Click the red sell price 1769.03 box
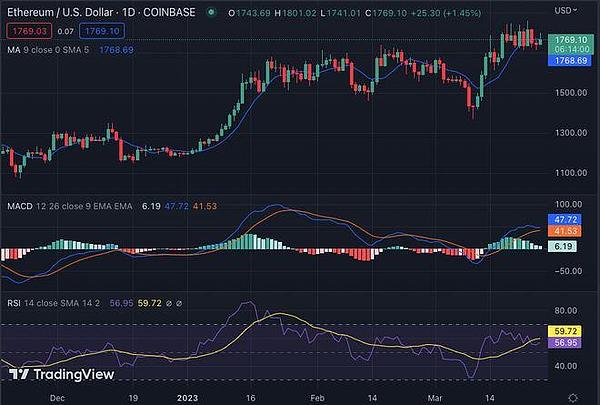Viewport: 600px width, 405px height. pos(29,31)
